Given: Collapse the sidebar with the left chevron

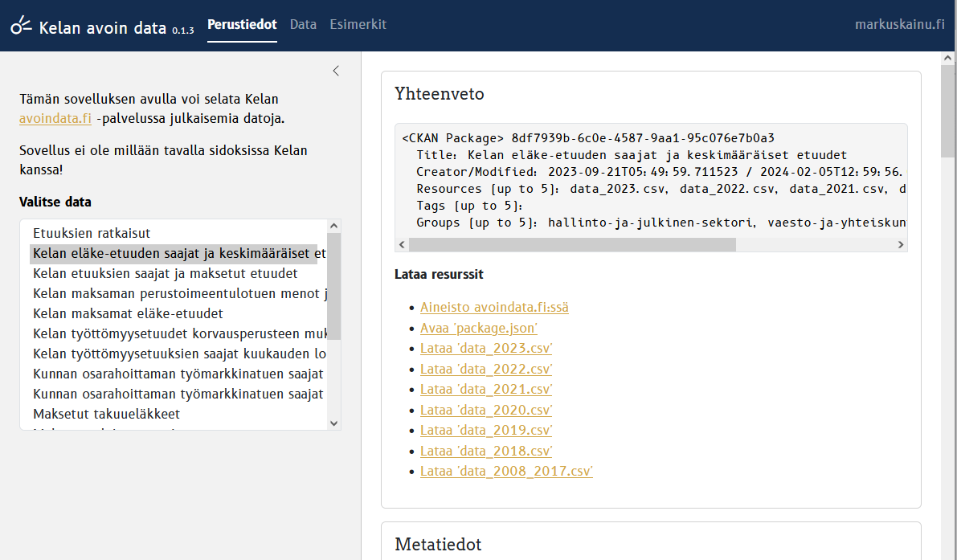Looking at the screenshot, I should [336, 71].
